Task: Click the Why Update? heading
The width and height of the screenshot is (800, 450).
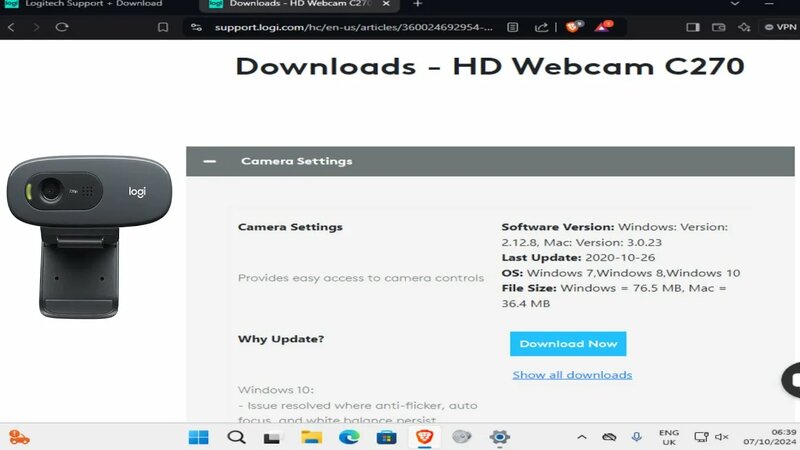Action: 281,339
